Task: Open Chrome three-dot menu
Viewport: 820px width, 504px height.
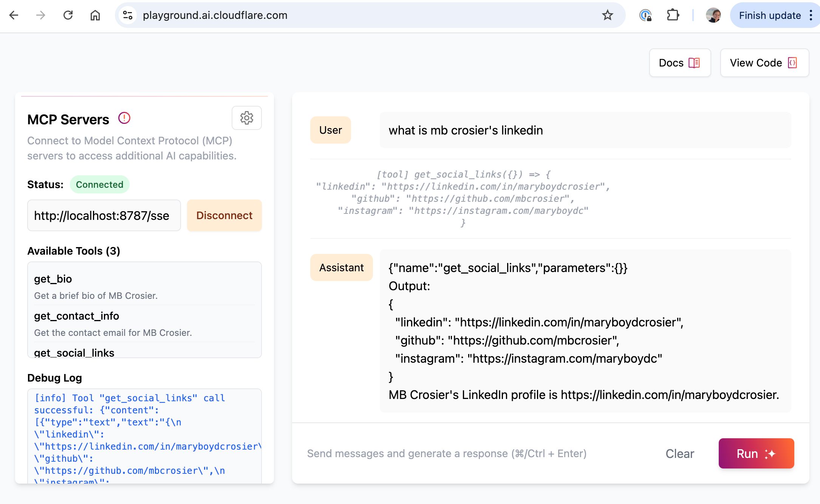Action: point(811,15)
